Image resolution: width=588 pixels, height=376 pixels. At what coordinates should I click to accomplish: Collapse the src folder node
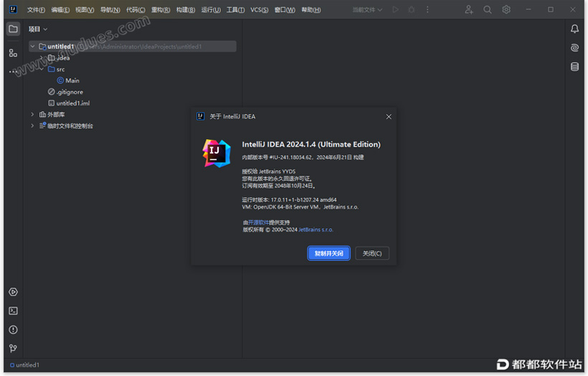[x=42, y=69]
